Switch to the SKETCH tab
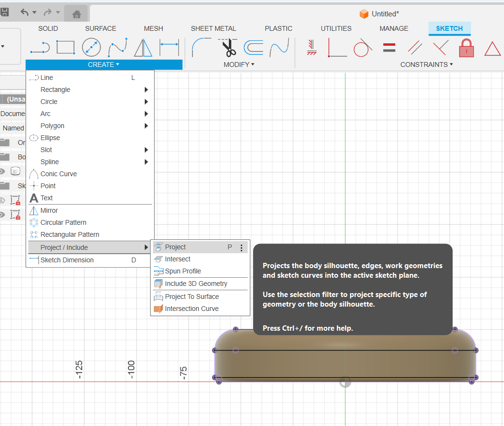The image size is (504, 426). pos(449,28)
